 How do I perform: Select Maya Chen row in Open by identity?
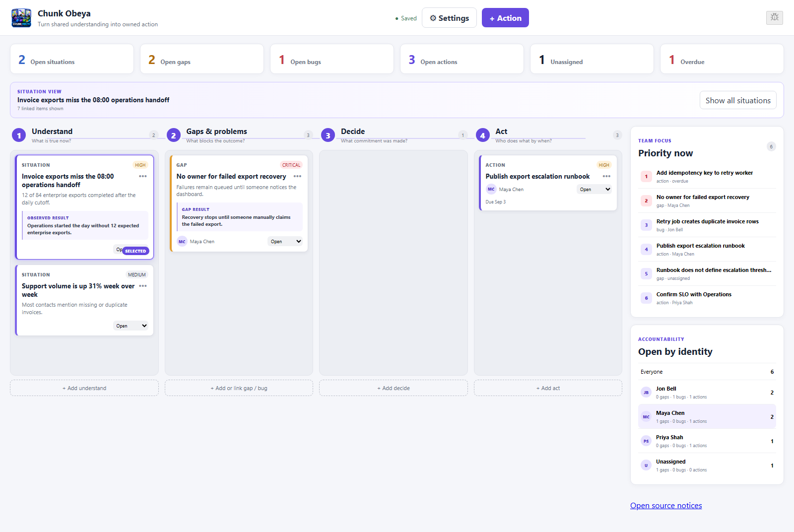tap(707, 416)
